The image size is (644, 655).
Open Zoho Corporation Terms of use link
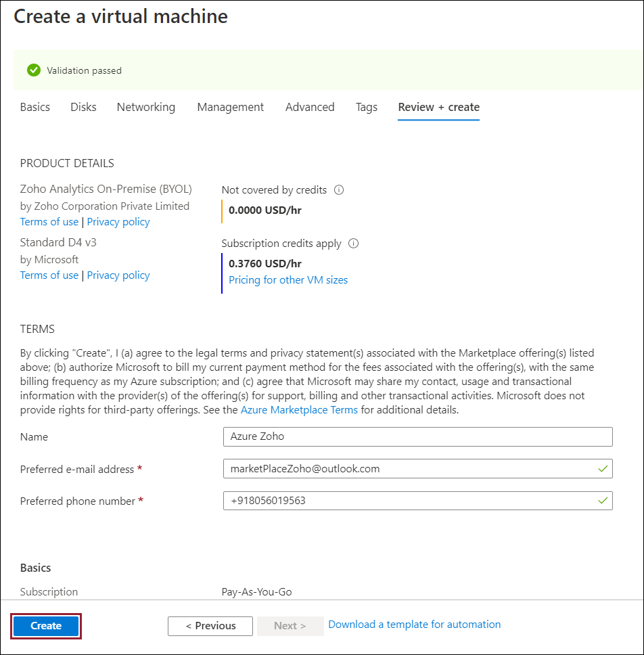[49, 222]
